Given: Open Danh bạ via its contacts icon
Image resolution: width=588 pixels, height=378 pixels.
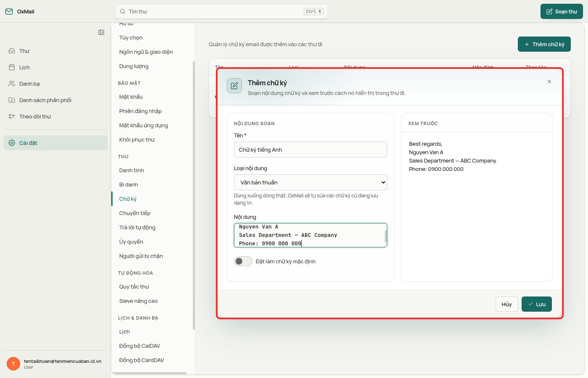Looking at the screenshot, I should pos(12,84).
